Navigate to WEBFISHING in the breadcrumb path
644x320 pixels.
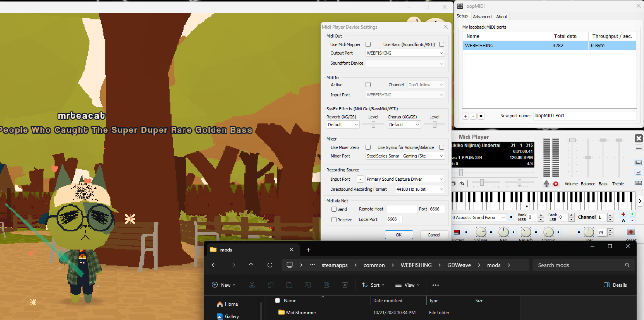coord(416,265)
